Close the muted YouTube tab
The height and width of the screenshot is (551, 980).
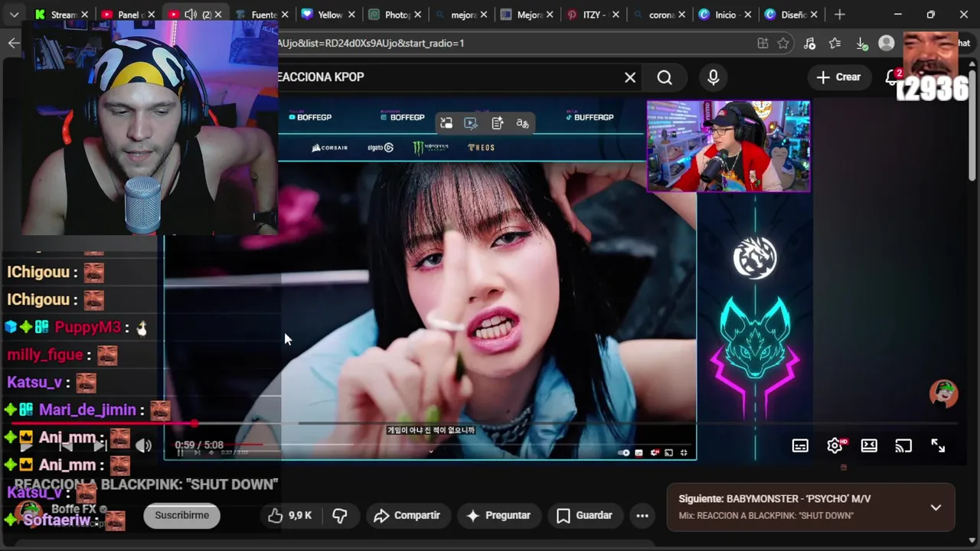click(x=218, y=15)
